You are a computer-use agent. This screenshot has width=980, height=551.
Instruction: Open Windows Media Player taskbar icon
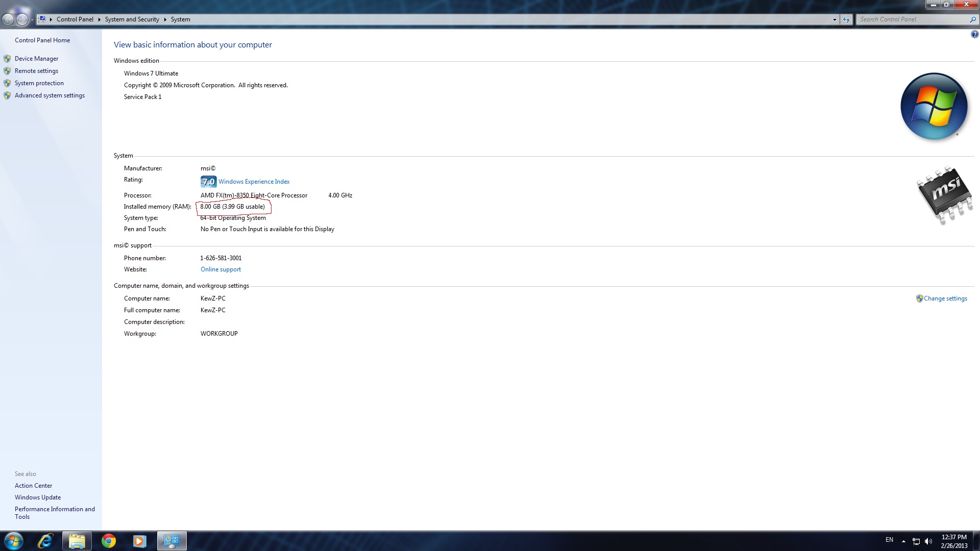coord(139,541)
